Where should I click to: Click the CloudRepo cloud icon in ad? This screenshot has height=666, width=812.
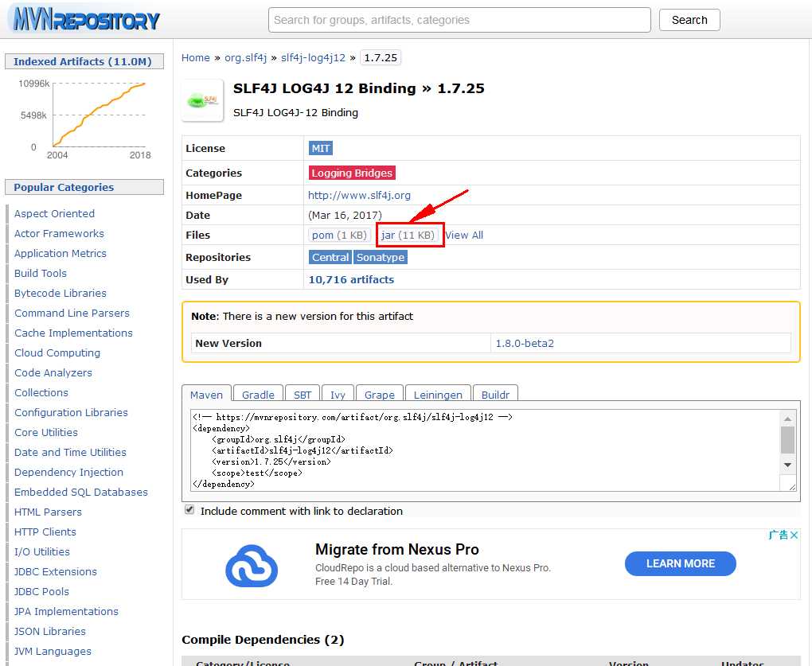[252, 566]
